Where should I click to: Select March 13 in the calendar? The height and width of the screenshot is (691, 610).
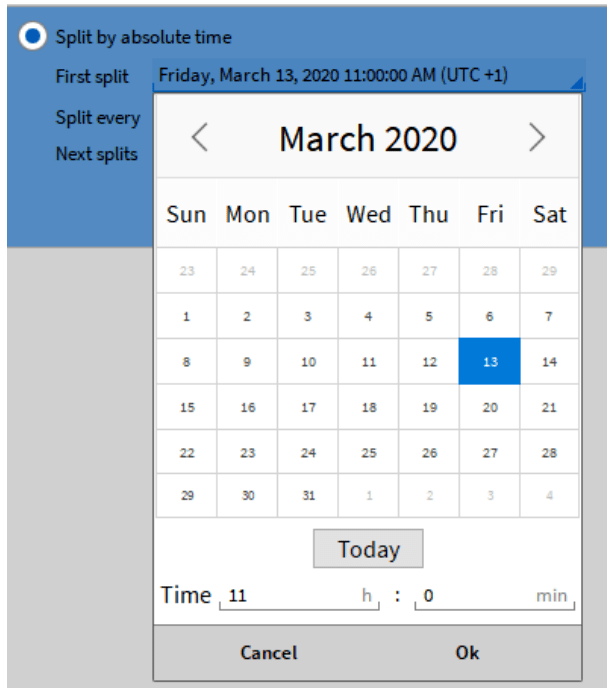coord(489,362)
